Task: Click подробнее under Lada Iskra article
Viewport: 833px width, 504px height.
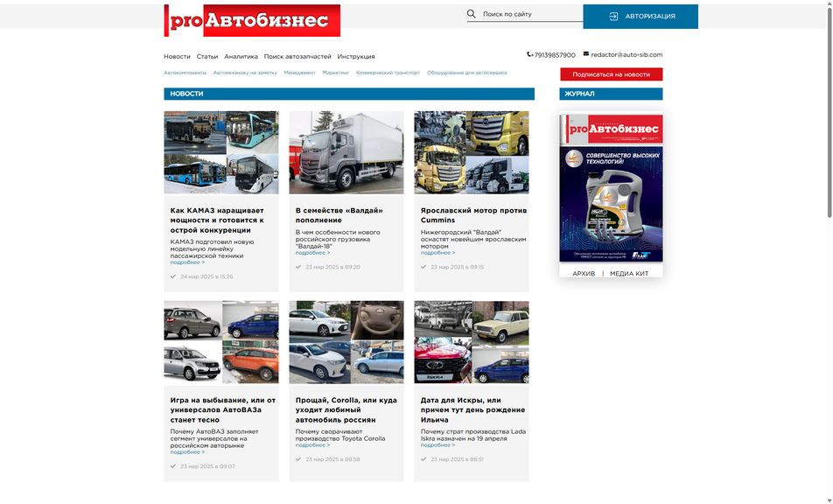Action: click(437, 445)
